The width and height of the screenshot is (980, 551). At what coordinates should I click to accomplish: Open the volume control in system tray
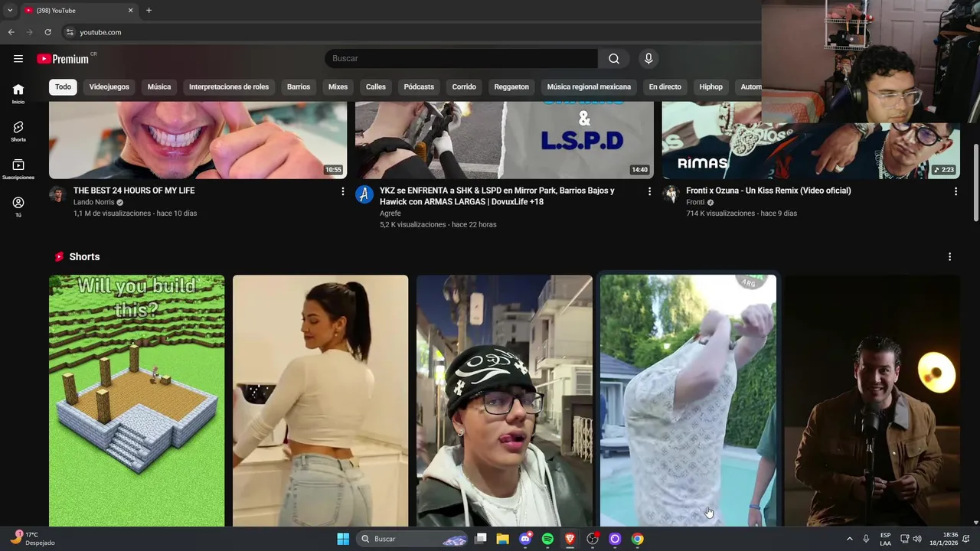click(x=917, y=539)
